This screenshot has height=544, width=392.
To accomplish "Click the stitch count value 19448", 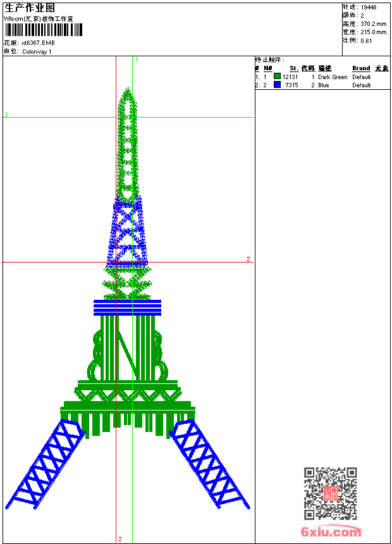I will pos(369,7).
